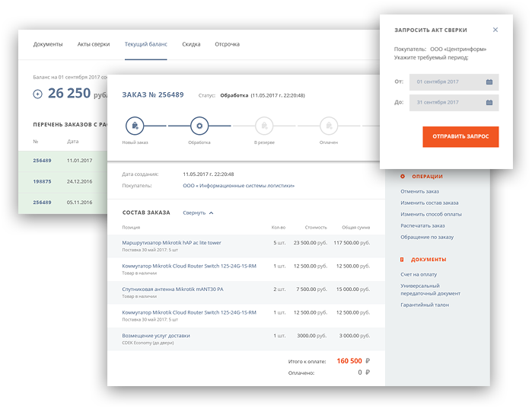Click the Распечатать заказ link
This screenshot has height=409, width=532.
click(x=422, y=225)
